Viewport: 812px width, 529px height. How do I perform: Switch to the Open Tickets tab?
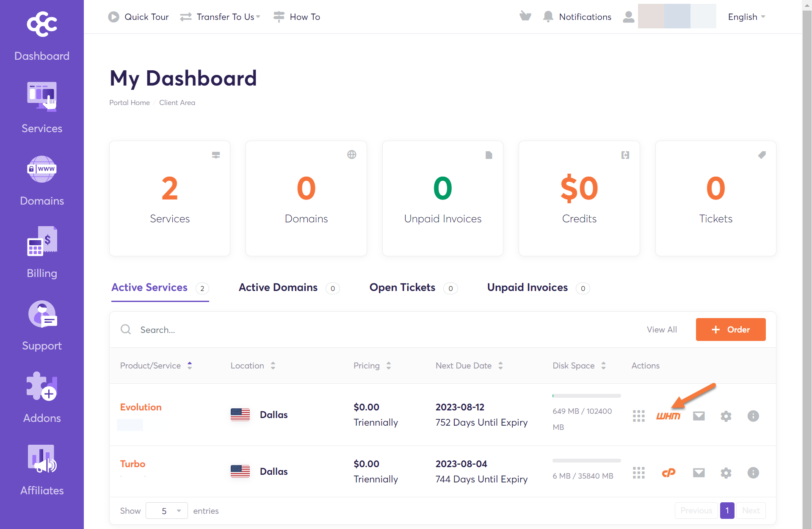(402, 288)
